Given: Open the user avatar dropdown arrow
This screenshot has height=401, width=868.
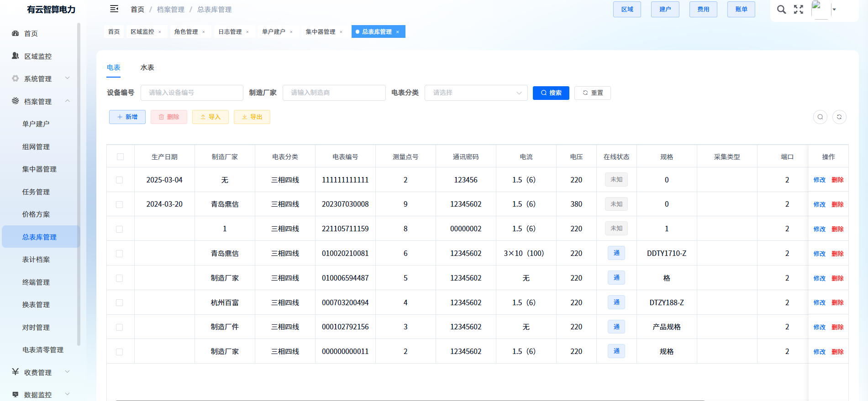Looking at the screenshot, I should click(834, 10).
